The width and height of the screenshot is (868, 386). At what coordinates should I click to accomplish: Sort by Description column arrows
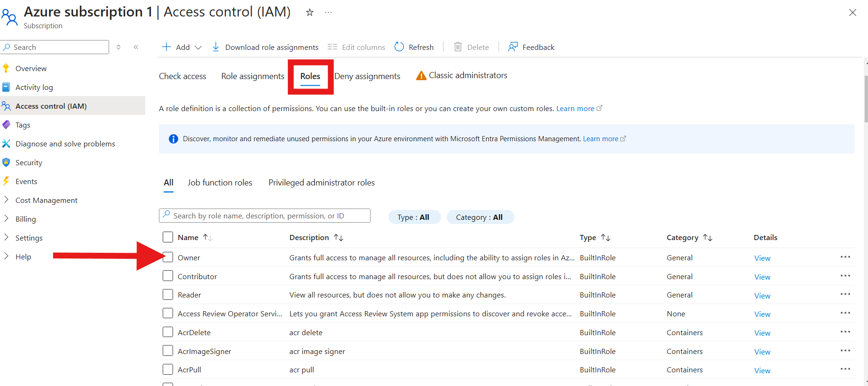(x=339, y=238)
